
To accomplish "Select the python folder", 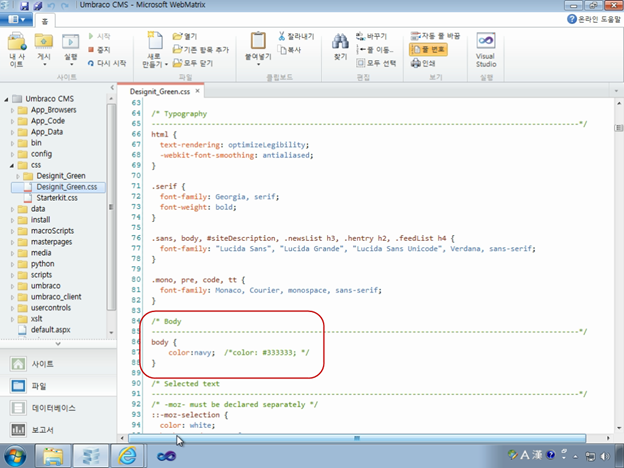I will [x=43, y=264].
